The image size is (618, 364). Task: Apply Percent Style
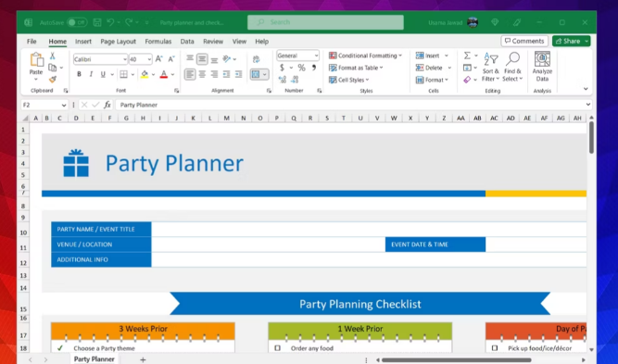coord(301,68)
